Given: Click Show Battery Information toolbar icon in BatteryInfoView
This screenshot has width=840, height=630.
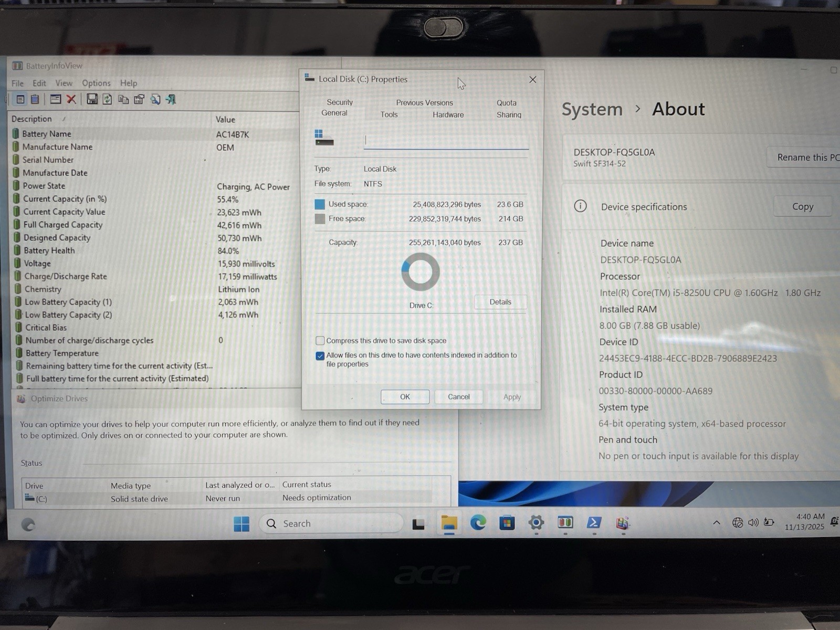Looking at the screenshot, I should tap(20, 99).
